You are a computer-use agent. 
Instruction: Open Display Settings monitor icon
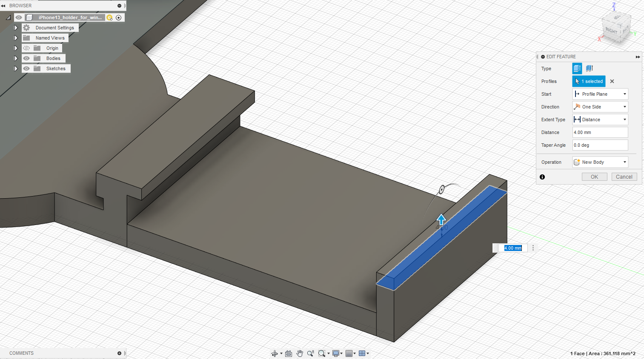336,353
